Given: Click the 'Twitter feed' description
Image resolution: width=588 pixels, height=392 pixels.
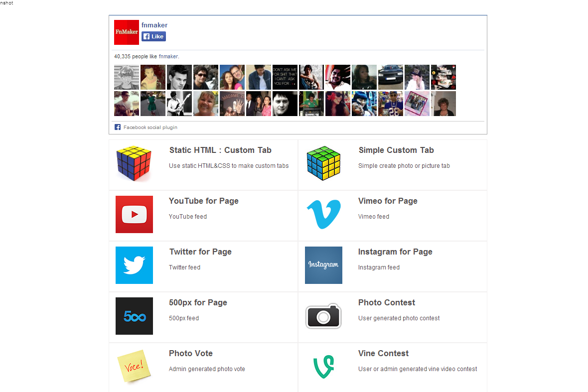Looking at the screenshot, I should tap(184, 267).
